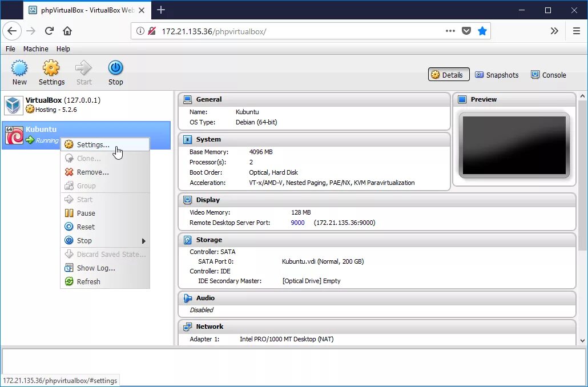
Task: Click the Pocket save icon
Action: pyautogui.click(x=466, y=31)
